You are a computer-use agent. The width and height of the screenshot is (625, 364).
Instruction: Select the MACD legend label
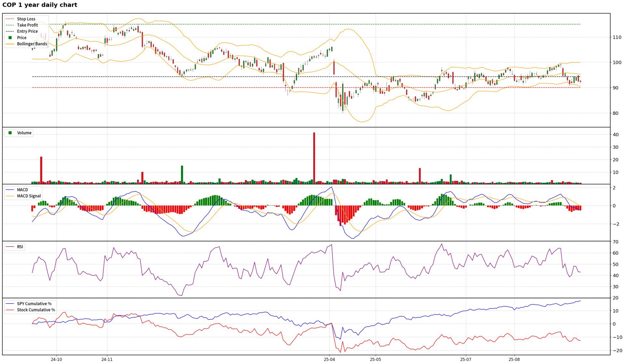pos(22,190)
